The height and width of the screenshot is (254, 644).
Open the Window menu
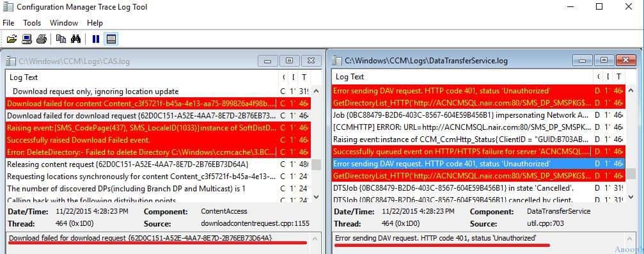(64, 23)
